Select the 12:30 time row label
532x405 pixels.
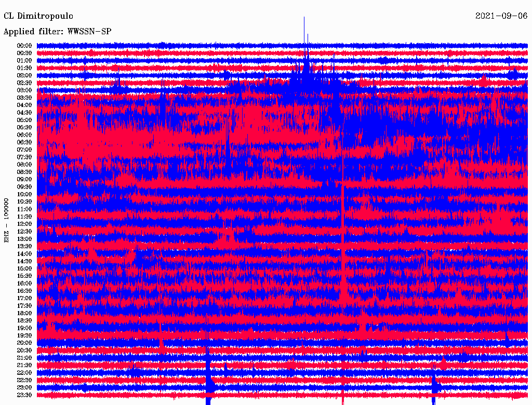(24, 232)
